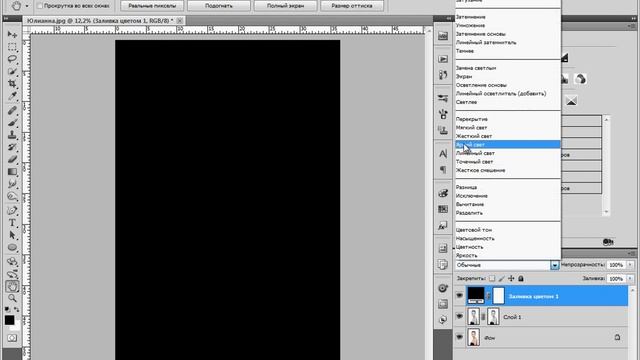The image size is (640, 360).
Task: Toggle lock all padlock icon
Action: [x=521, y=278]
